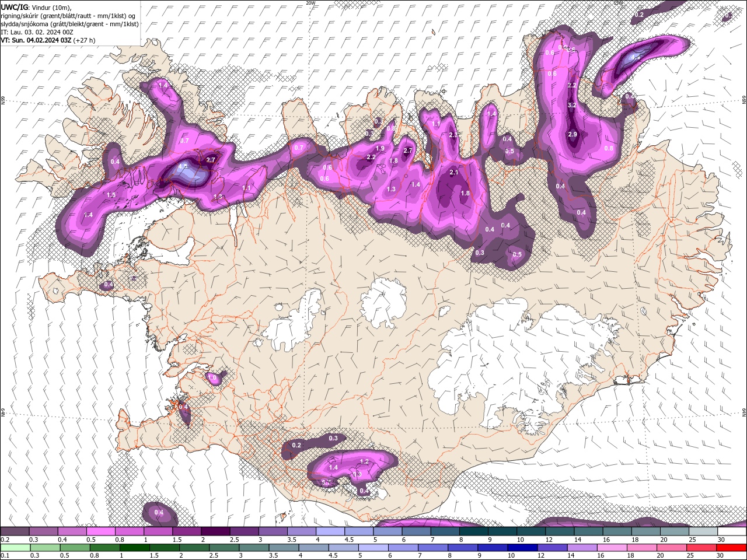Click the 2.1 precipitation value on the map

[x=454, y=172]
